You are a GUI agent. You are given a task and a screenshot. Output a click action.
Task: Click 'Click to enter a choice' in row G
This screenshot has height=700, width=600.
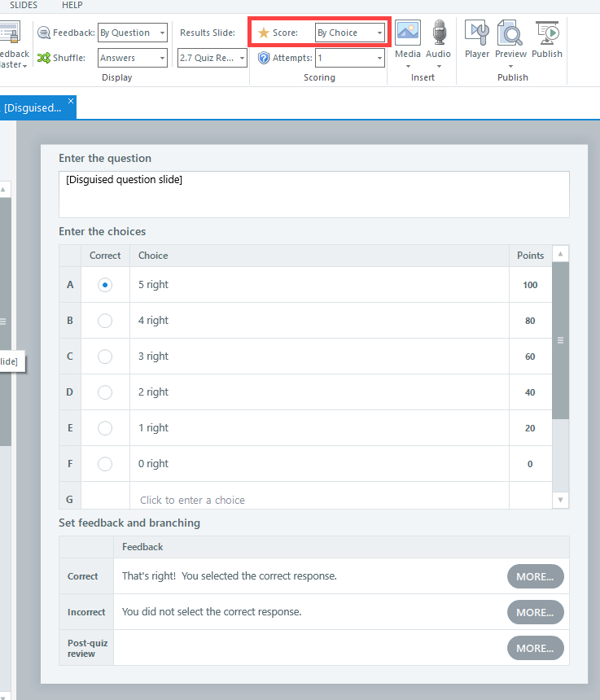pyautogui.click(x=192, y=500)
